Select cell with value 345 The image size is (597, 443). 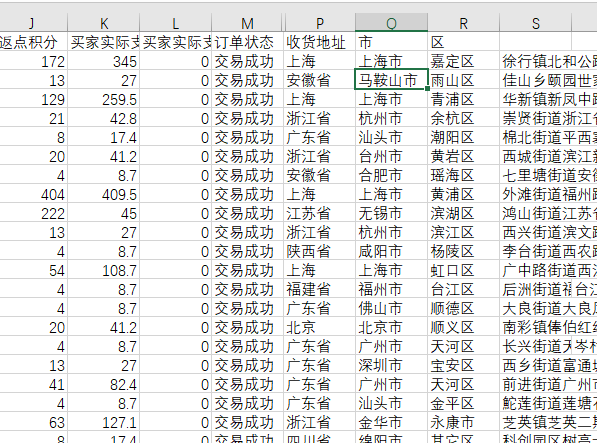(104, 61)
